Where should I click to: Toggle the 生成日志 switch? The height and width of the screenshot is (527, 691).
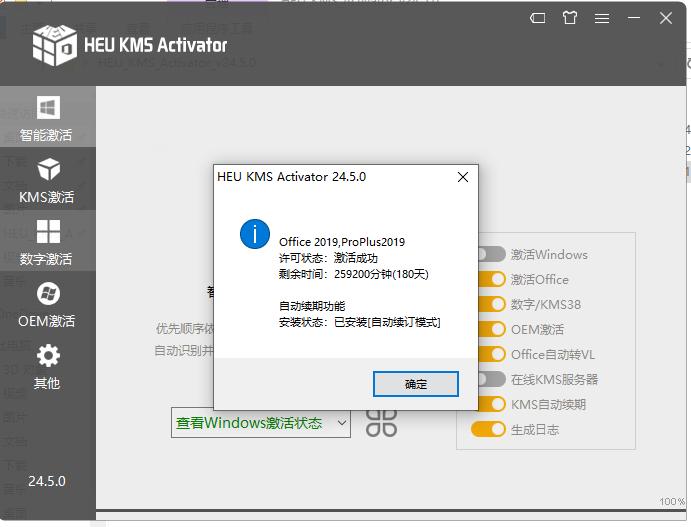coord(488,429)
